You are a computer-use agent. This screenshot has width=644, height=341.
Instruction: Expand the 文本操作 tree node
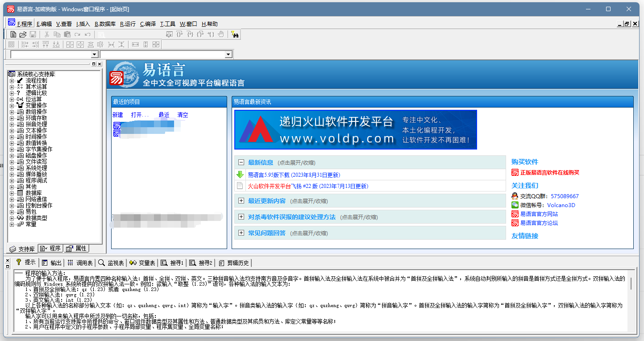coord(12,131)
